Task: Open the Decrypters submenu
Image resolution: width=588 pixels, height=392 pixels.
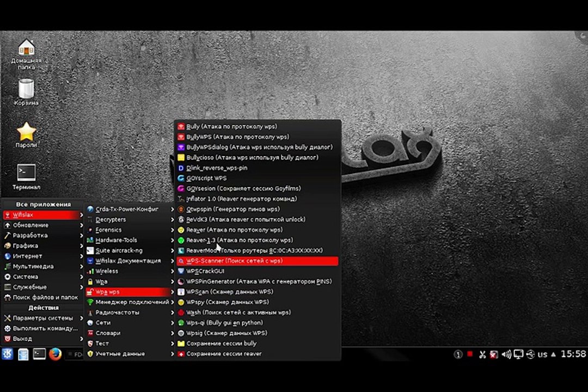Action: point(130,219)
